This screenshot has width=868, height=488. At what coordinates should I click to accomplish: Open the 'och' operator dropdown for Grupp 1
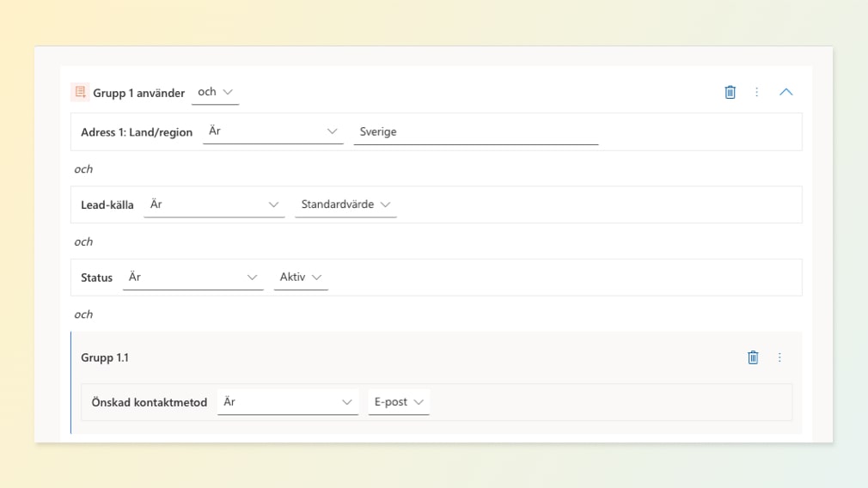pos(215,92)
